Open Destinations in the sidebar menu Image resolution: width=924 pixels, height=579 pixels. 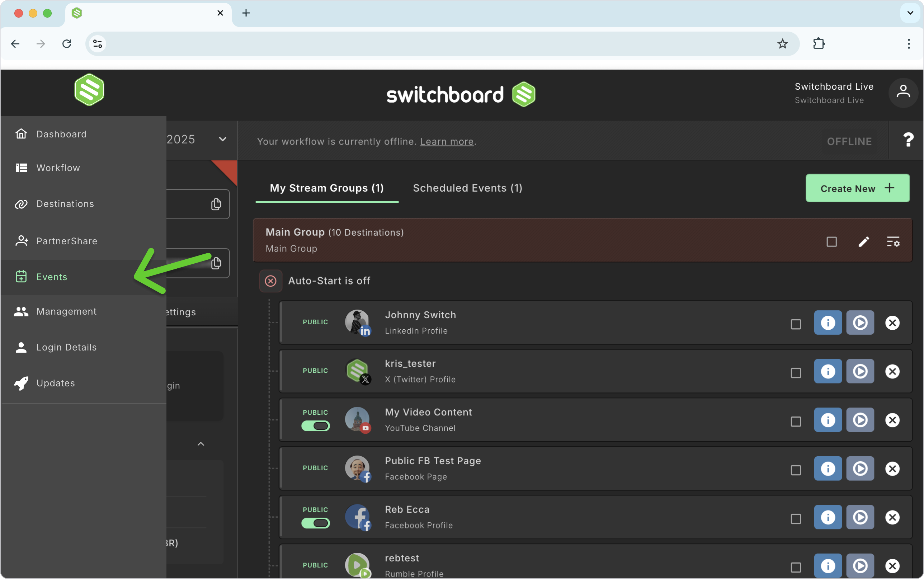click(x=84, y=204)
